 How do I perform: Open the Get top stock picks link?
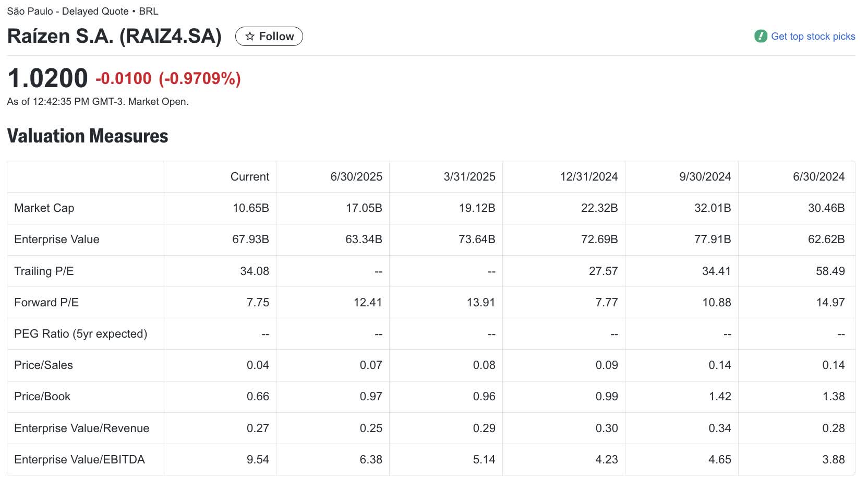click(813, 36)
